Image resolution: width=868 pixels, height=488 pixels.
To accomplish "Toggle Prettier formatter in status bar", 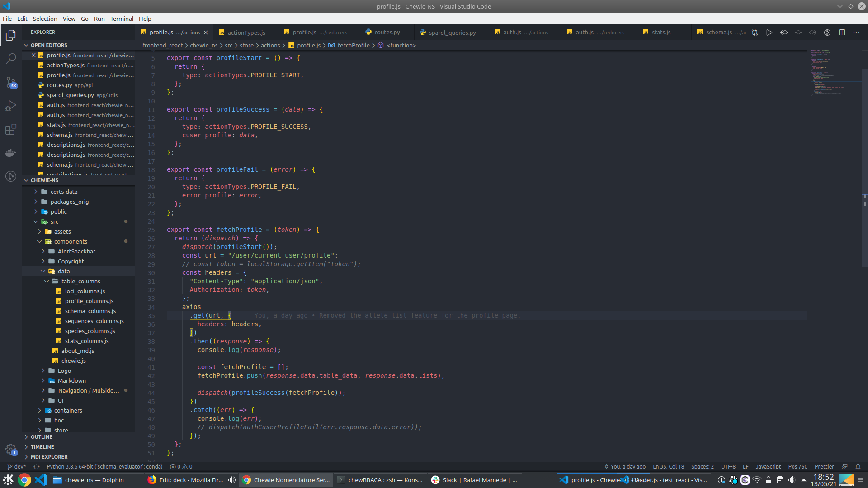I will tap(824, 467).
